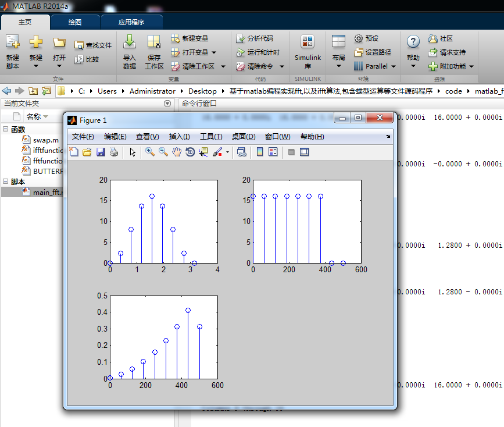Click 分析代码 analyze code
Image resolution: width=504 pixels, height=427 pixels.
coord(255,38)
